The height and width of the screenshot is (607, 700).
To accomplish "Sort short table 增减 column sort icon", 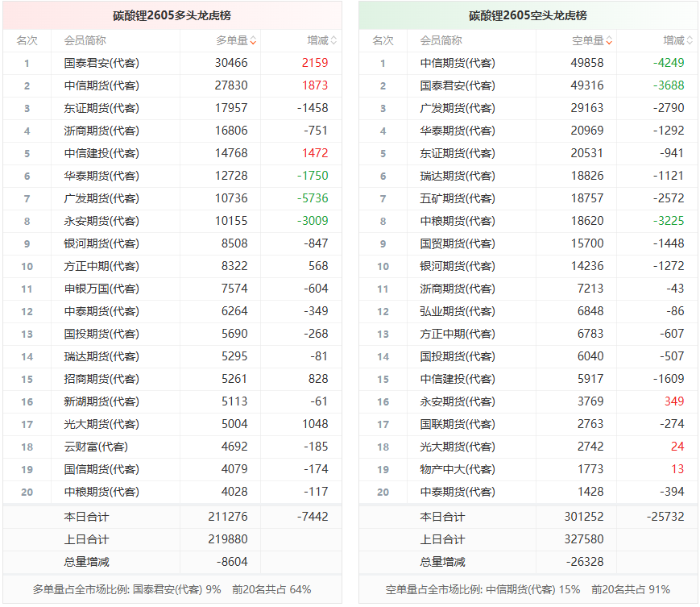I will (x=690, y=40).
